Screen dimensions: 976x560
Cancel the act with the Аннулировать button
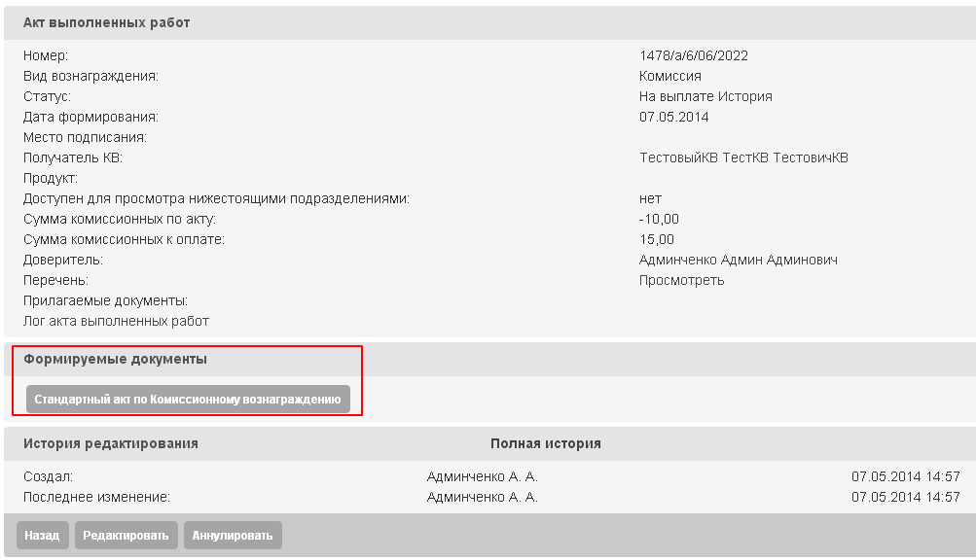click(233, 536)
